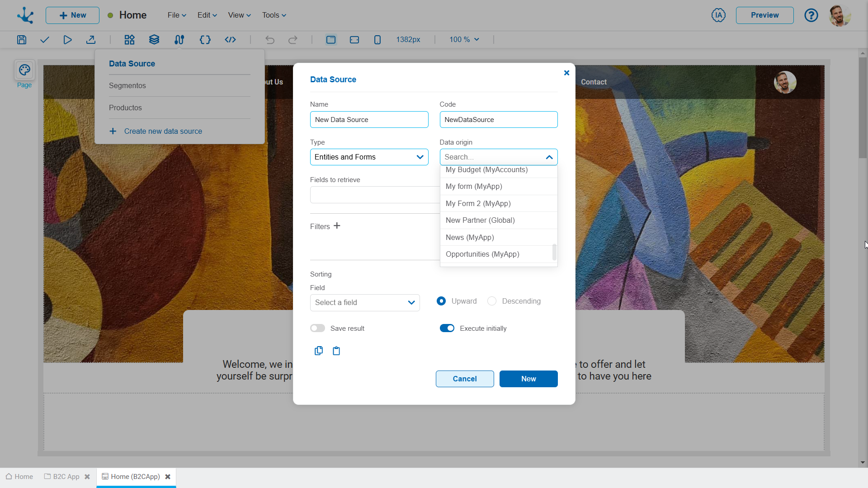The height and width of the screenshot is (488, 868).
Task: Toggle the Save result switch
Action: pyautogui.click(x=317, y=328)
